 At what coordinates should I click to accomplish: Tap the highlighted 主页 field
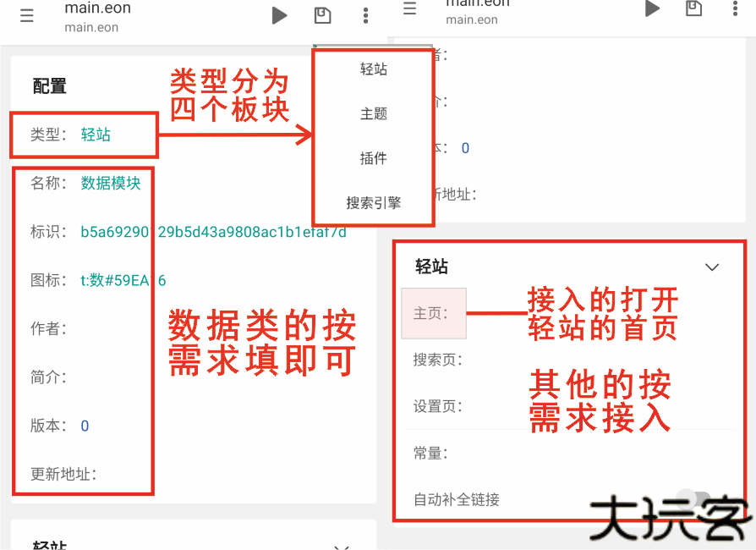(434, 313)
